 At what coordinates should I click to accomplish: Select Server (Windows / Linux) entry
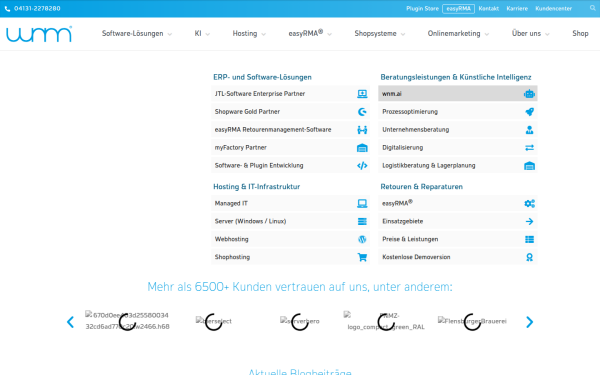tap(290, 222)
